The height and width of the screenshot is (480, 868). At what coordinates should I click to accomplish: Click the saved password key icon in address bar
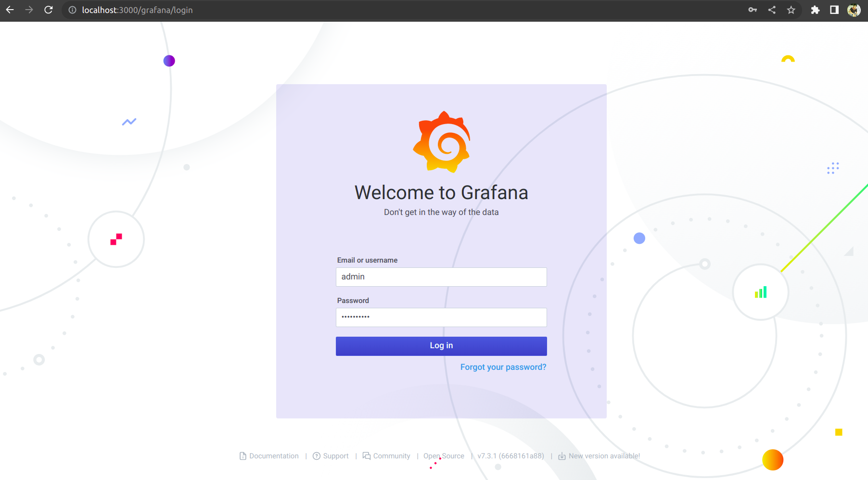753,10
